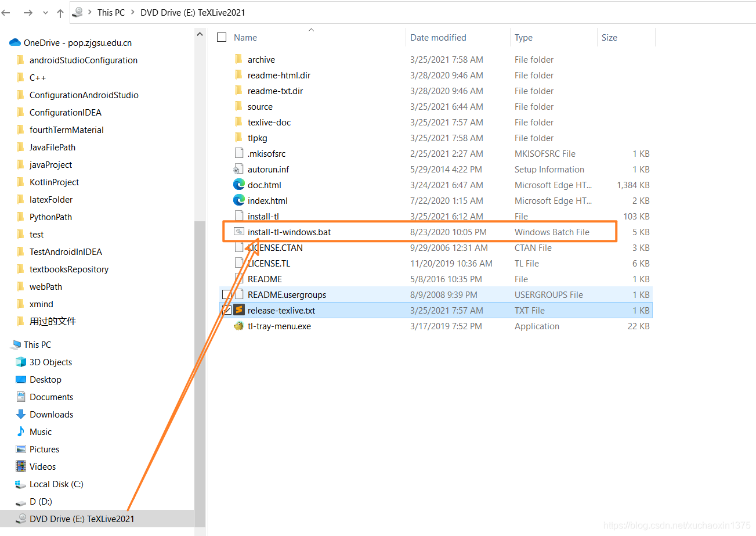Sort by Size column header
The width and height of the screenshot is (756, 536).
[x=609, y=37]
